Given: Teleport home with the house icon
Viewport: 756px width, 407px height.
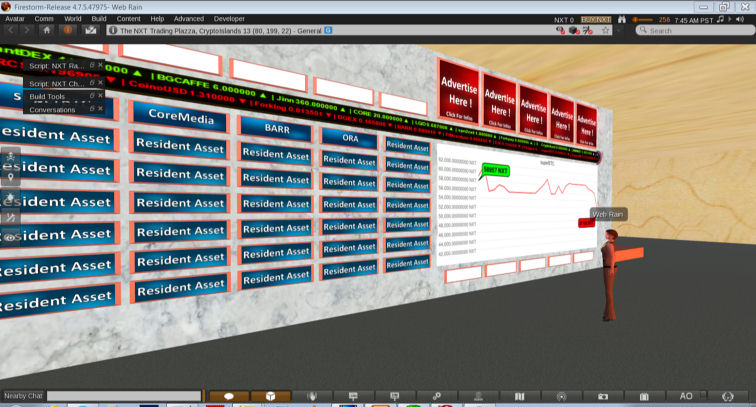Looking at the screenshot, I should pos(47,30).
